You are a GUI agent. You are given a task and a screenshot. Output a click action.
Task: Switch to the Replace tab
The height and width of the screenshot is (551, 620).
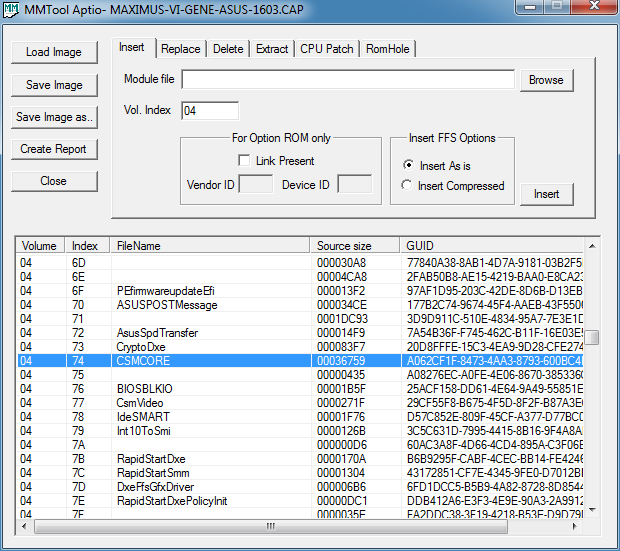pyautogui.click(x=181, y=49)
